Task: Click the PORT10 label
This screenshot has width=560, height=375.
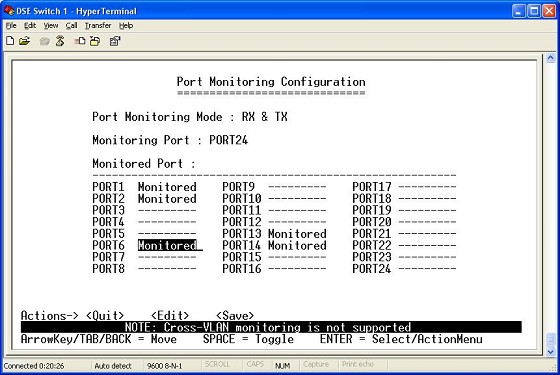Action: [242, 199]
